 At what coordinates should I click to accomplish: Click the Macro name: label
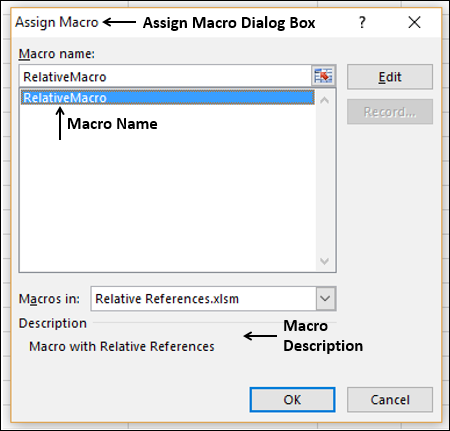pos(57,54)
